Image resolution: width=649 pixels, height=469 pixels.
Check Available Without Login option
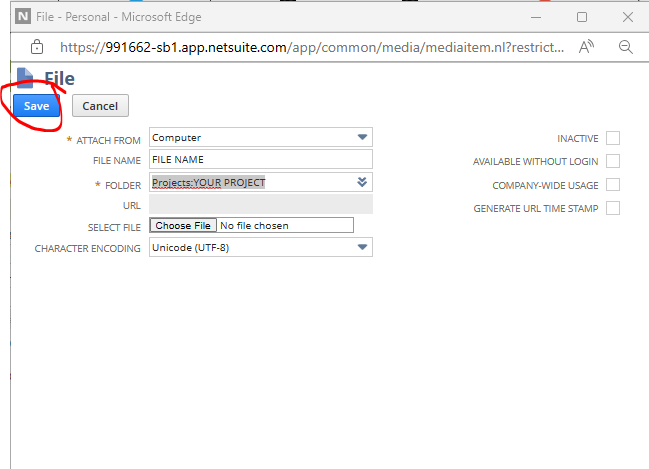point(613,161)
